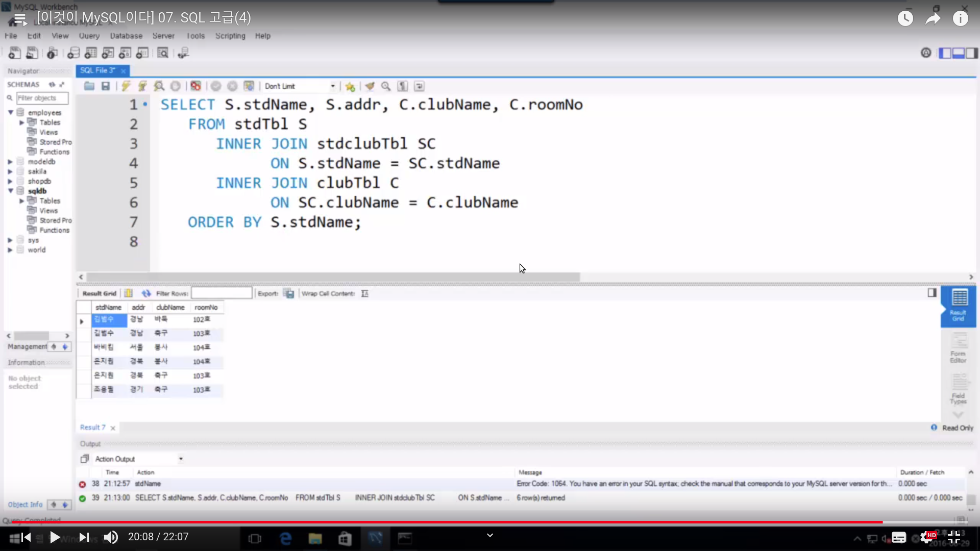Screen dimensions: 980x551
Task: Refresh result grid data icon
Action: pyautogui.click(x=146, y=293)
